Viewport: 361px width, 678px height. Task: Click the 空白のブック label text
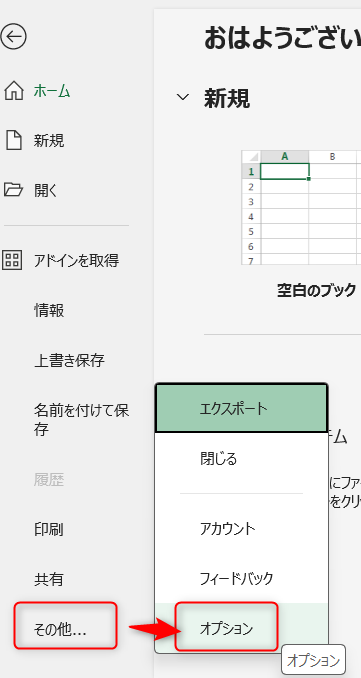(x=316, y=290)
